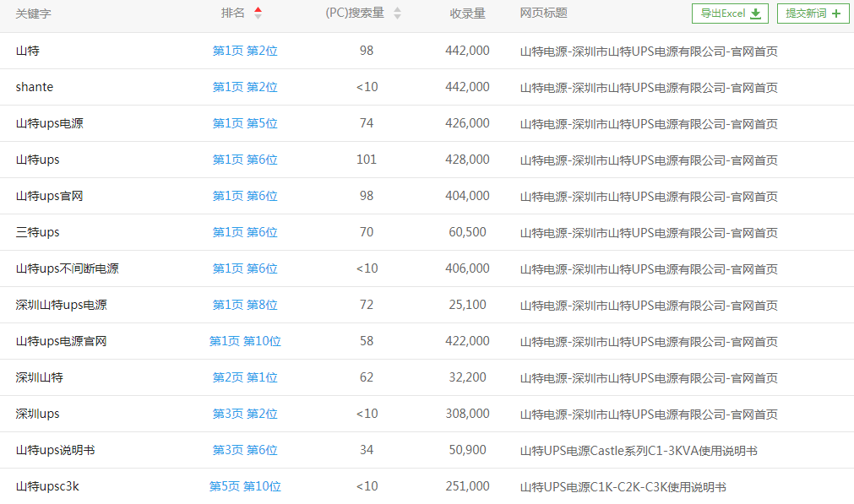Open ranking link for keyword shante

[x=246, y=87]
